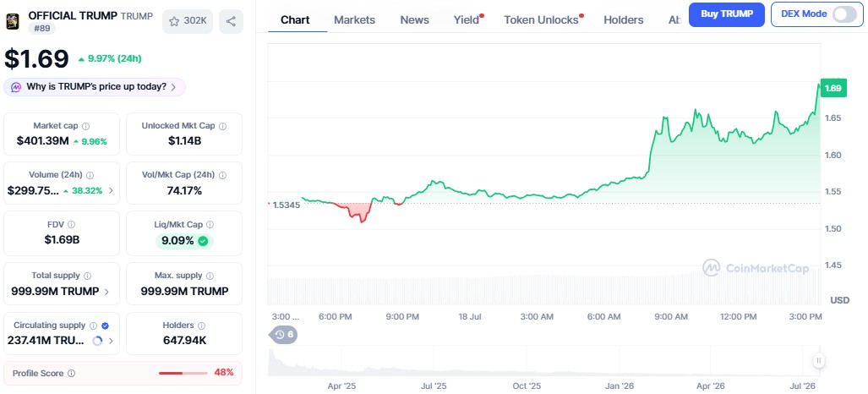
Task: Click Oct '25 on the timeline navigator
Action: coord(527,386)
